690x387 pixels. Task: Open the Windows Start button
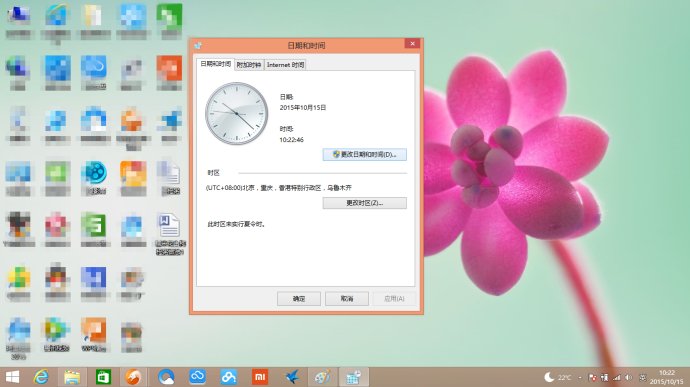(x=12, y=377)
